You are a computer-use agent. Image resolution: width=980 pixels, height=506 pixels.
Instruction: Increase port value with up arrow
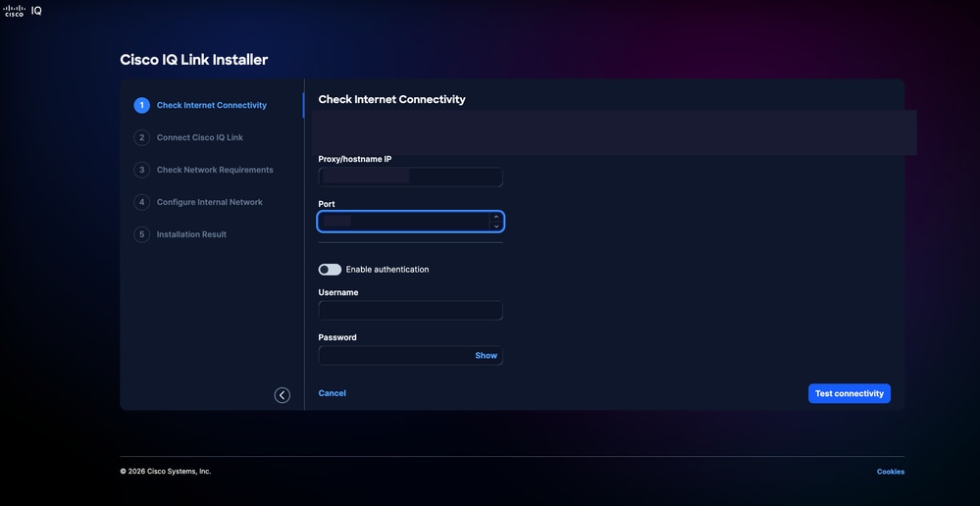click(x=496, y=218)
